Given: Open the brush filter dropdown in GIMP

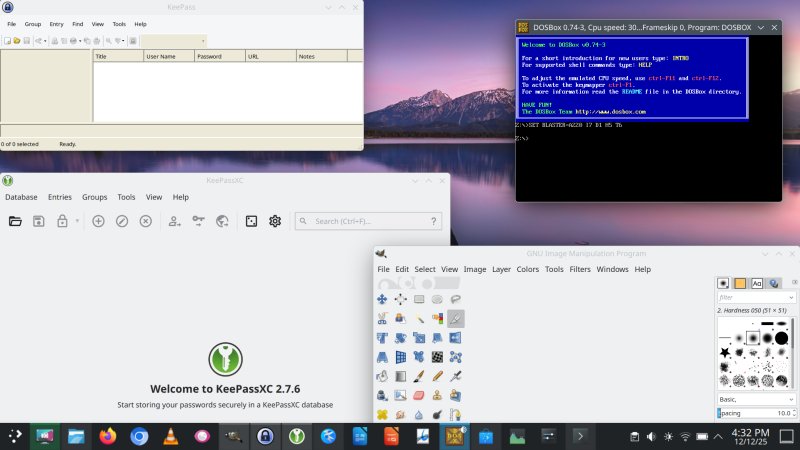Looking at the screenshot, I should click(792, 297).
